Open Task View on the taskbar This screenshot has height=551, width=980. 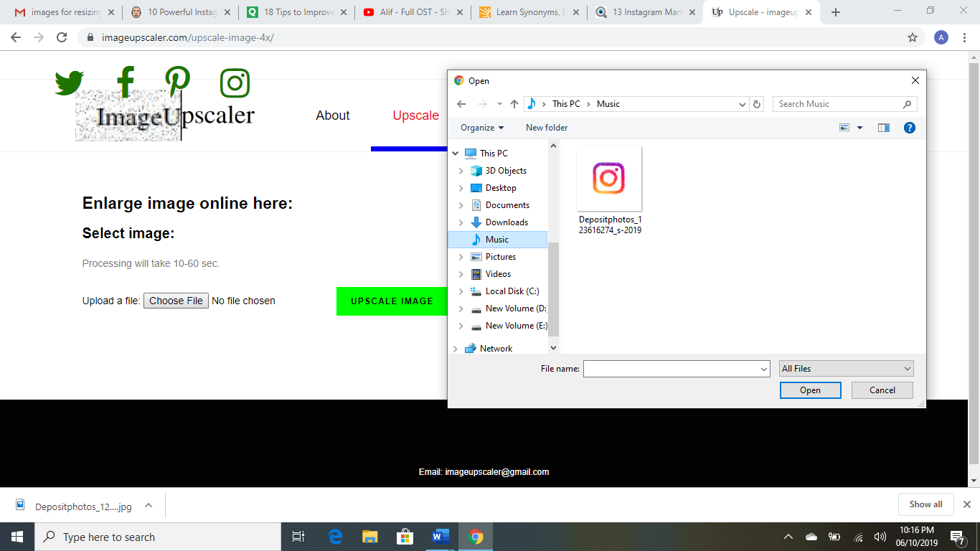(x=298, y=537)
